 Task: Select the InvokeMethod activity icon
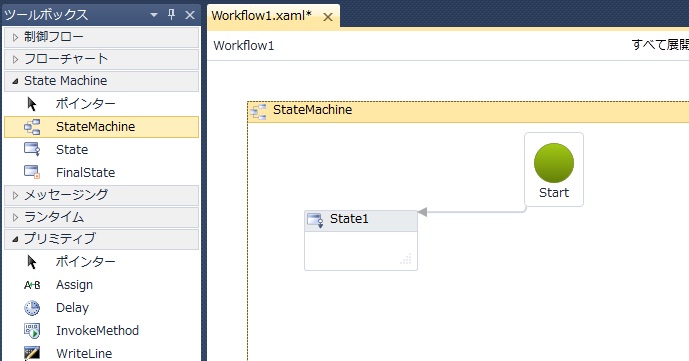32,331
